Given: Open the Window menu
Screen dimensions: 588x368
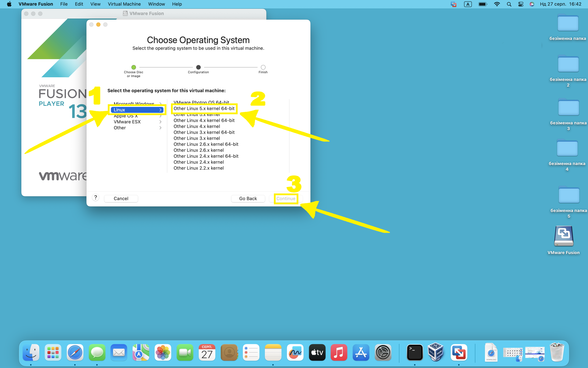Looking at the screenshot, I should tap(156, 4).
